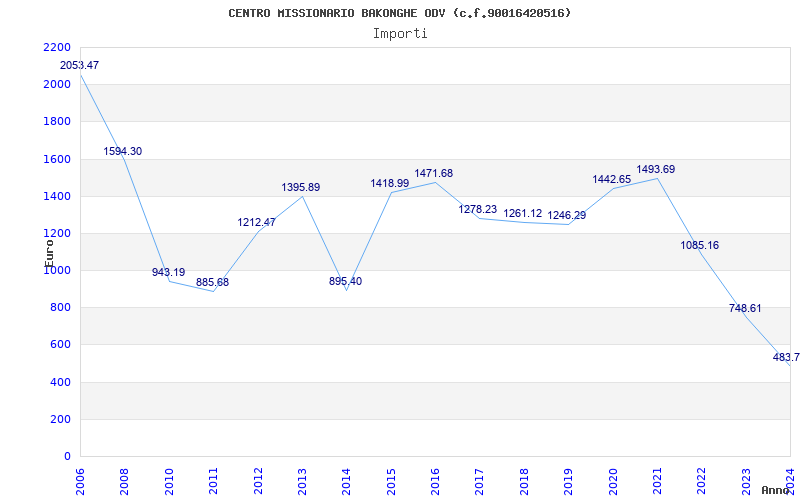Click the 2013 year axis label
Image resolution: width=800 pixels, height=500 pixels.
click(303, 481)
